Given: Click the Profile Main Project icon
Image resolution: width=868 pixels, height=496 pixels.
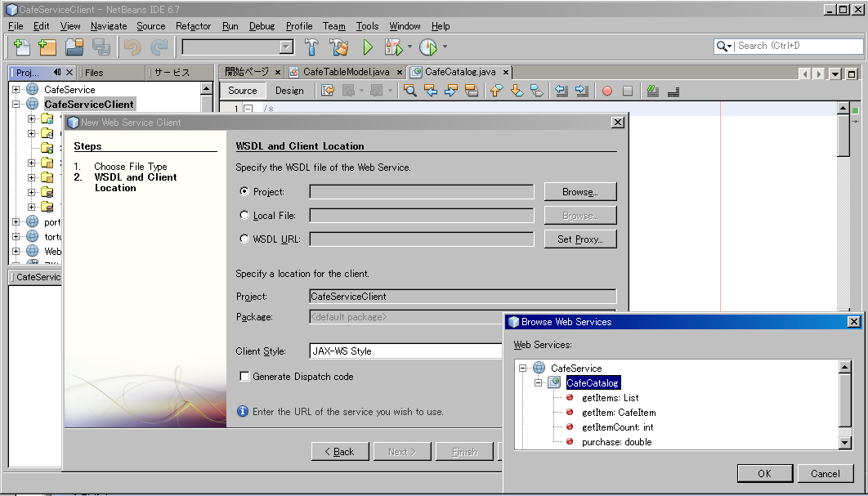Looking at the screenshot, I should 428,47.
